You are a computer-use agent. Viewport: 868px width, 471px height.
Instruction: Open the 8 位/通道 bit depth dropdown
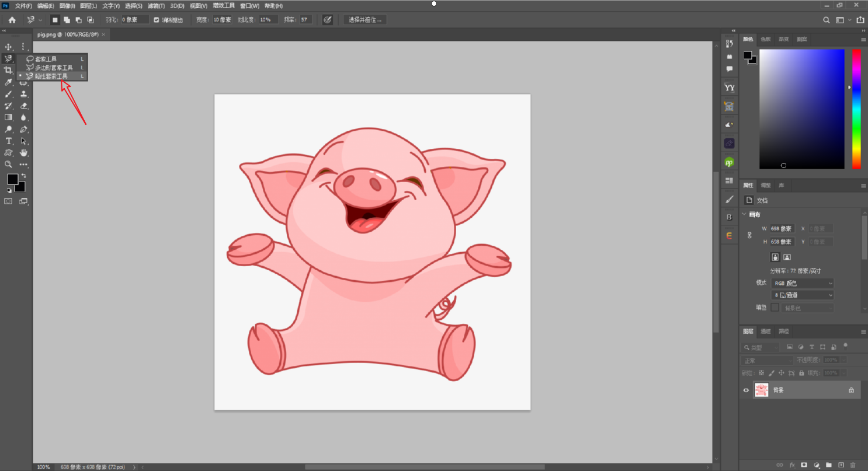click(803, 295)
